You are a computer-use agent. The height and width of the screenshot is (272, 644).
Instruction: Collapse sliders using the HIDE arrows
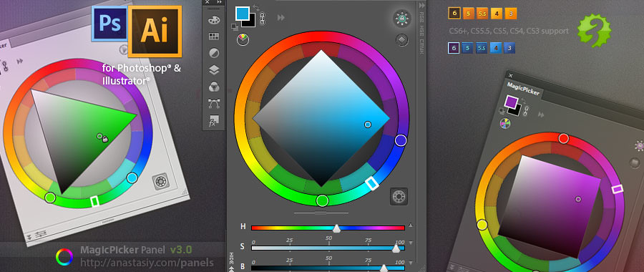tap(231, 268)
